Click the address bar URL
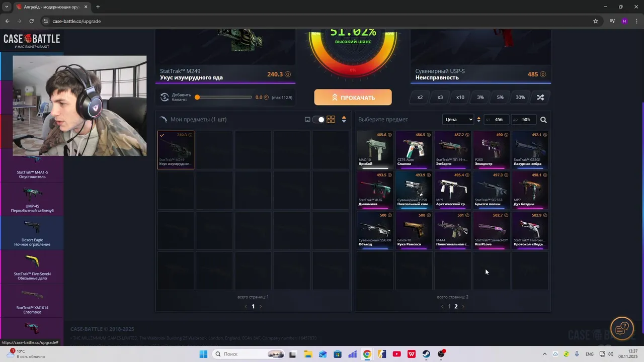This screenshot has width=644, height=362. tap(76, 21)
